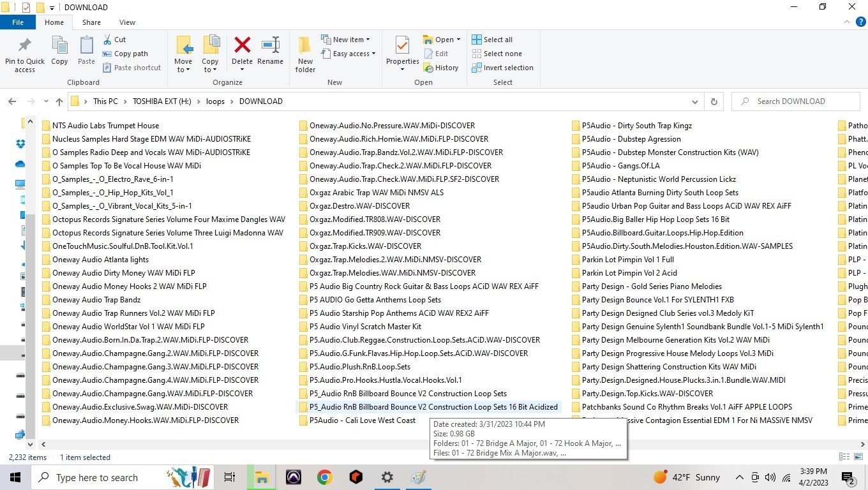
Task: Click Select none in the ribbon
Action: [x=497, y=54]
